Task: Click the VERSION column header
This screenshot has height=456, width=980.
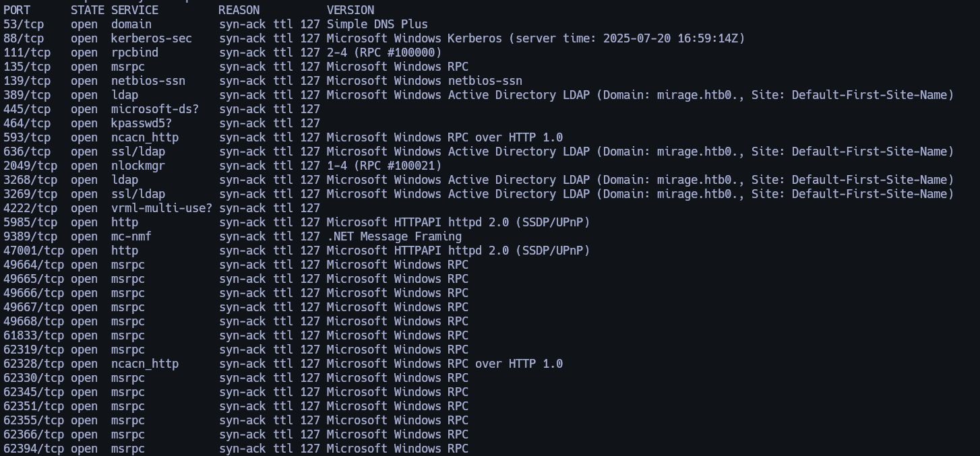Action: (x=350, y=10)
